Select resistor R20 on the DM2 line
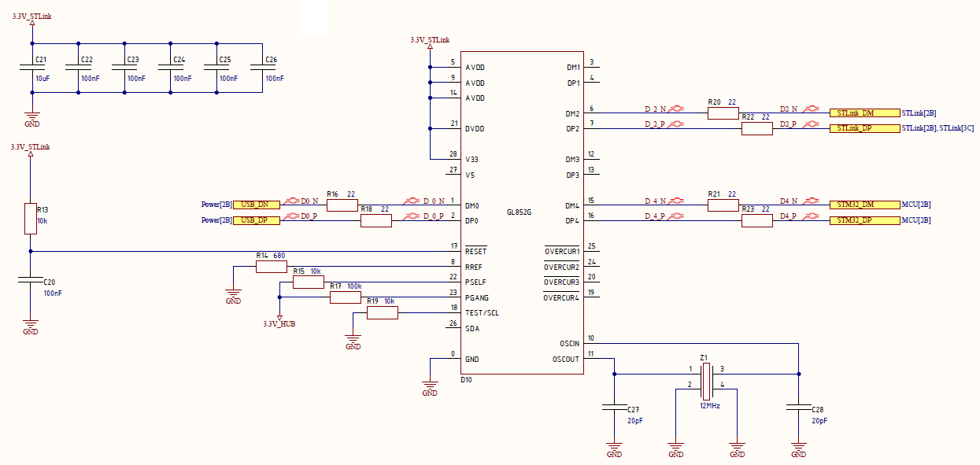 click(723, 113)
